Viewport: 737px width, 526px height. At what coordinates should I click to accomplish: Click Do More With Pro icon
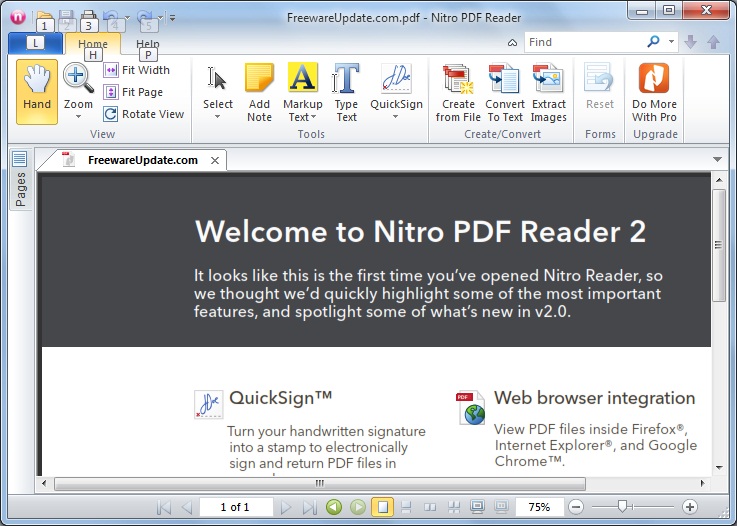coord(654,79)
